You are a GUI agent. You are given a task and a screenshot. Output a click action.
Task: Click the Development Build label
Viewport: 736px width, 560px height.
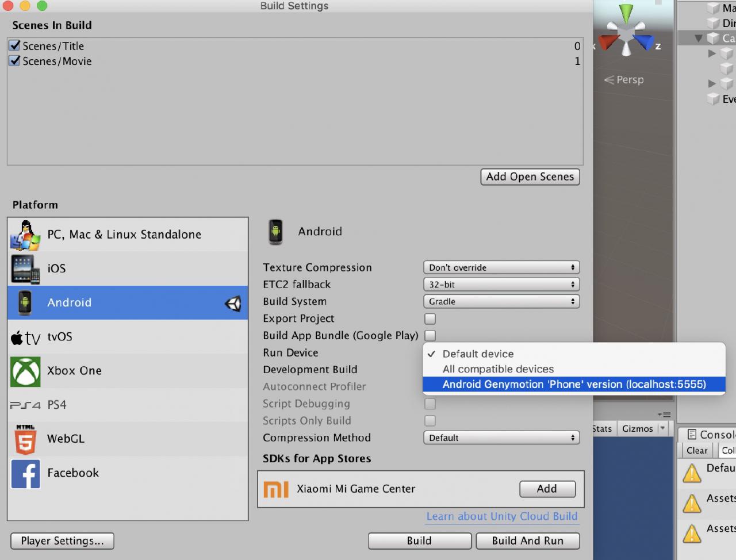tap(310, 370)
